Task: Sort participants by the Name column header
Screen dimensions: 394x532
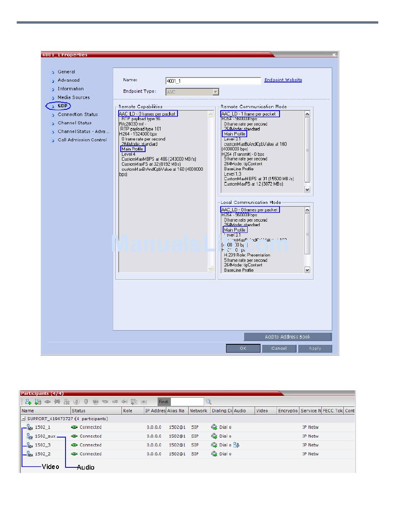Action: pyautogui.click(x=46, y=411)
